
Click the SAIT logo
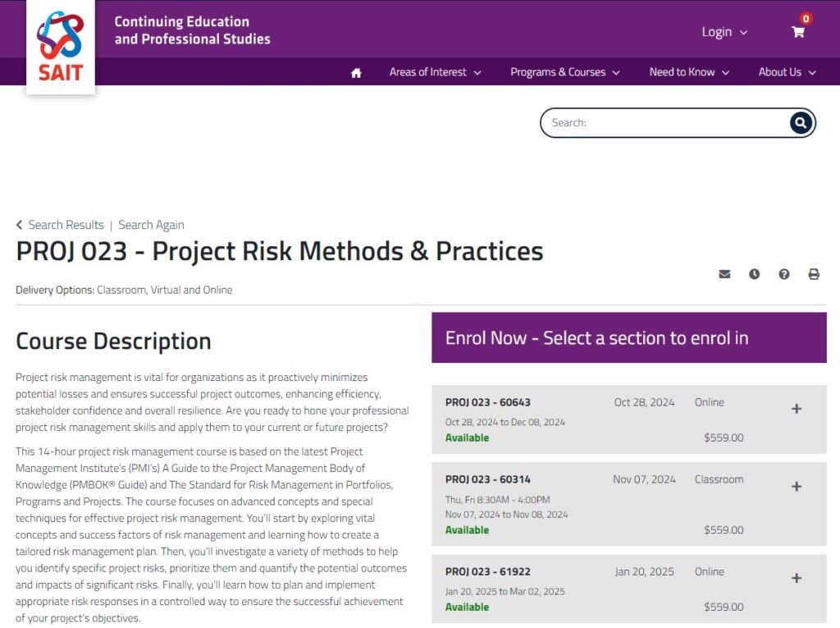(x=61, y=47)
